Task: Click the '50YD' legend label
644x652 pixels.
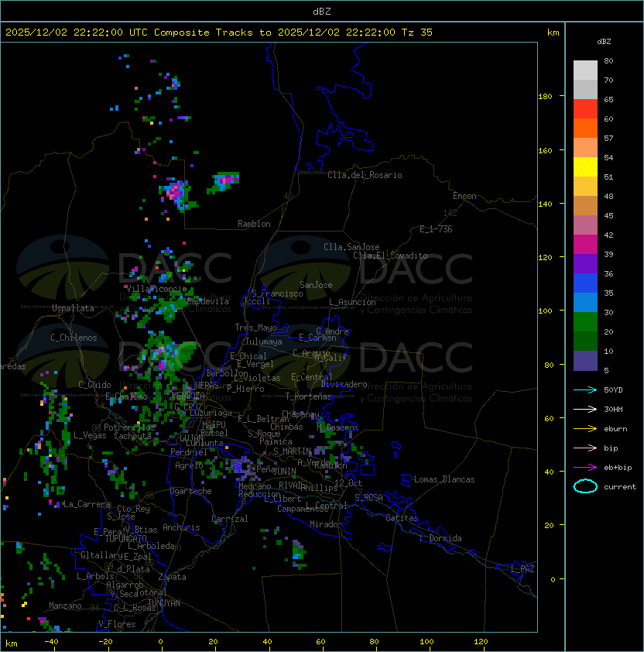Action: (613, 389)
